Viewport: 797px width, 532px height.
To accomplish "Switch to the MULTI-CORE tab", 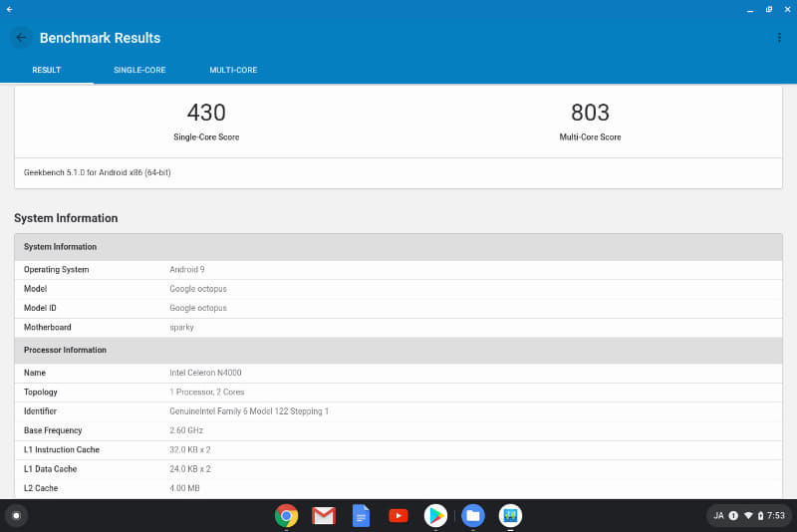I will pyautogui.click(x=233, y=70).
